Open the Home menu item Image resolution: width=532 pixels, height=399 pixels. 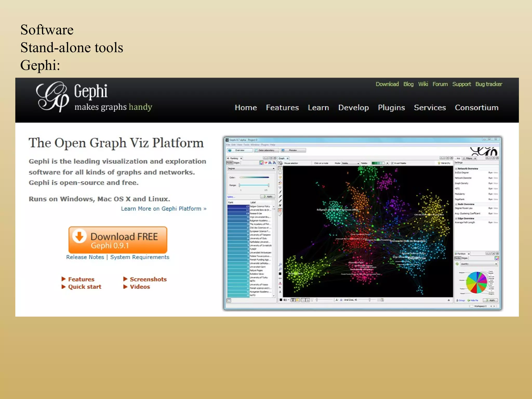pos(246,108)
